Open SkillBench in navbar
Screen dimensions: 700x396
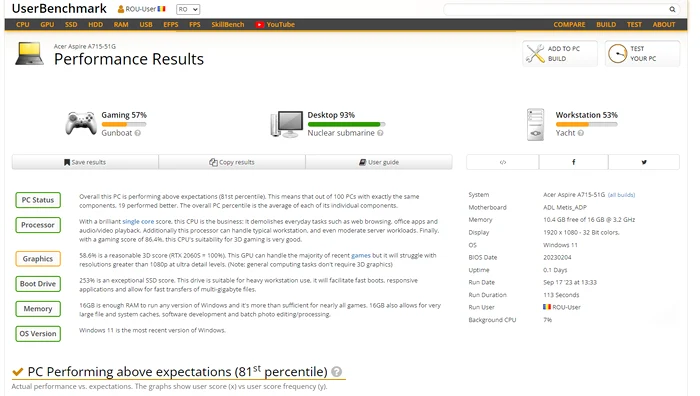coord(228,25)
